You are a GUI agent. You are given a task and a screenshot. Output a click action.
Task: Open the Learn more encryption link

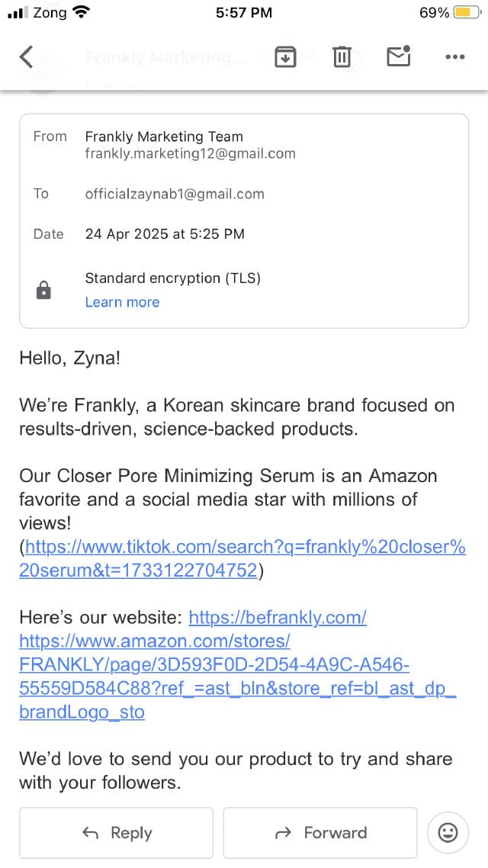tap(122, 302)
